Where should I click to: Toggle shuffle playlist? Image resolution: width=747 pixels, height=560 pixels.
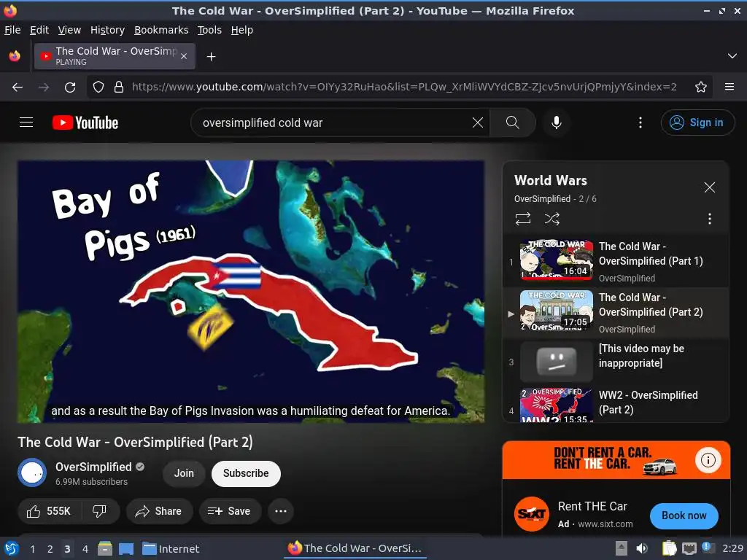pos(551,219)
